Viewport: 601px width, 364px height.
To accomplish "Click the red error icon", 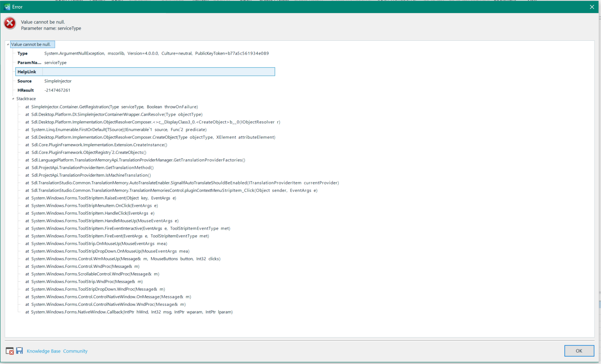I will click(9, 23).
